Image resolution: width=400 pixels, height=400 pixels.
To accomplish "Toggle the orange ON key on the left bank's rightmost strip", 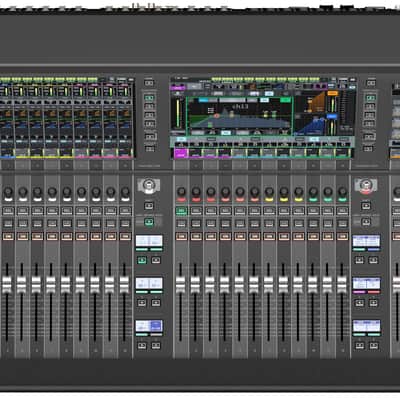I will point(125,236).
